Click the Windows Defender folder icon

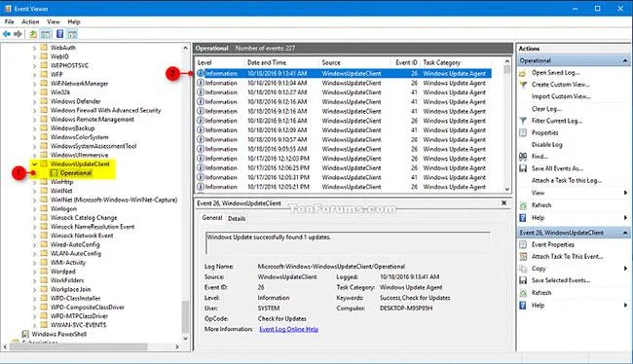click(44, 101)
